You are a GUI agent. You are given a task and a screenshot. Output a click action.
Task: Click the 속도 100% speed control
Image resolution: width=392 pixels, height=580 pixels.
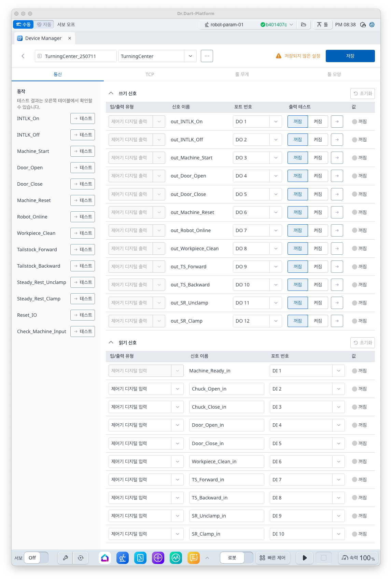click(358, 558)
